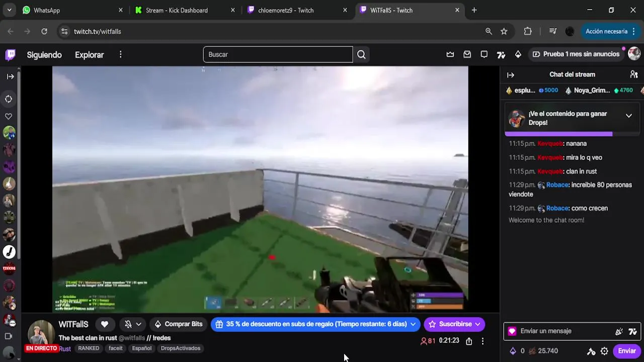The height and width of the screenshot is (362, 644).
Task: Open the Whispers speech bubble icon
Action: pos(484,54)
